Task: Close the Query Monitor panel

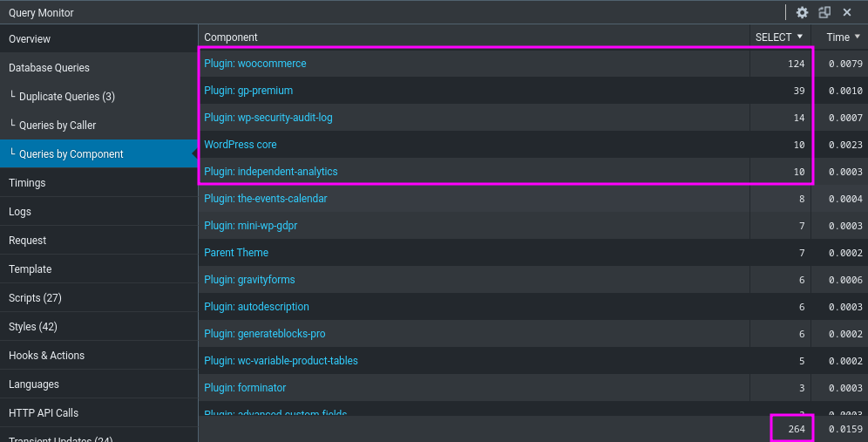Action: click(847, 12)
